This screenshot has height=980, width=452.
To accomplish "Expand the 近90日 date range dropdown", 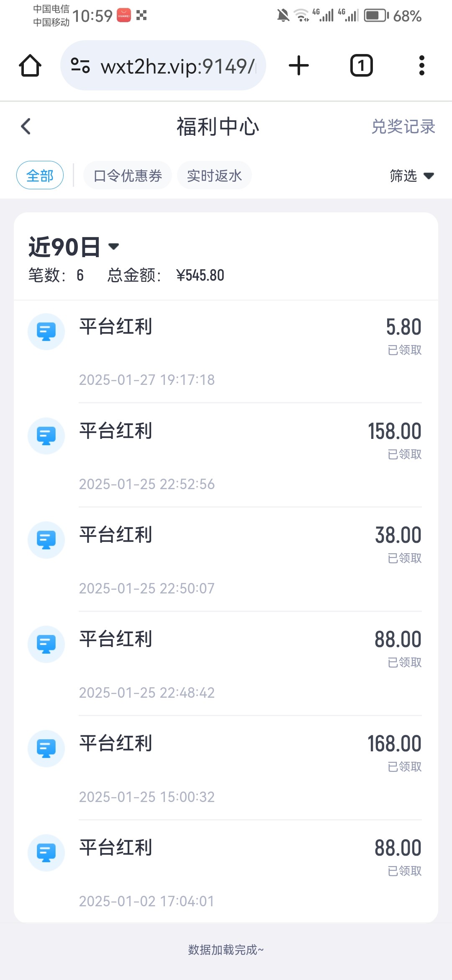I will (74, 247).
